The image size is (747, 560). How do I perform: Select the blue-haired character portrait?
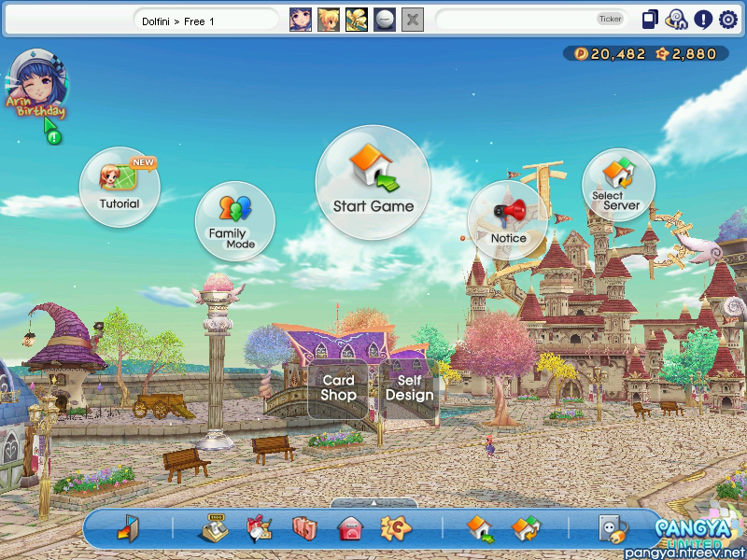click(x=301, y=20)
